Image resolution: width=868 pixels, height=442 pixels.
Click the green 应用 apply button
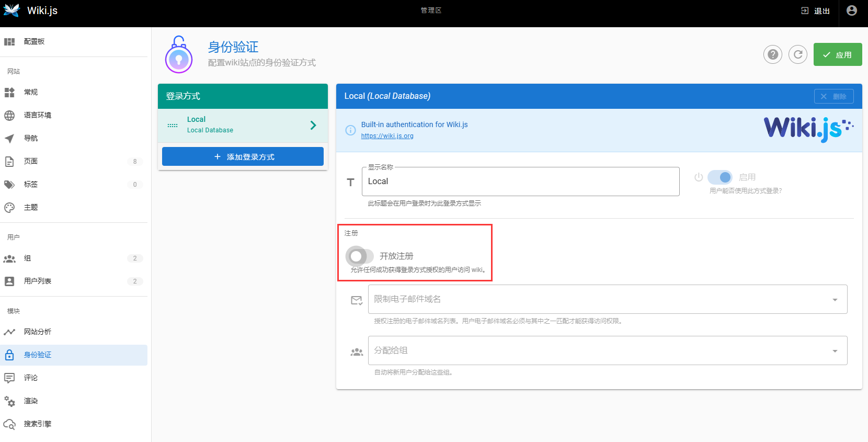[838, 54]
